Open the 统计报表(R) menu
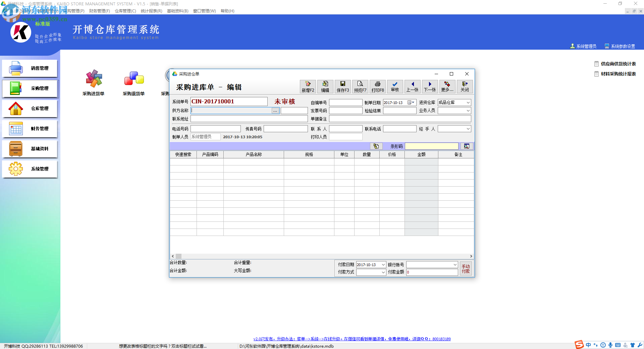Viewport: 644px width, 349px height. [151, 11]
